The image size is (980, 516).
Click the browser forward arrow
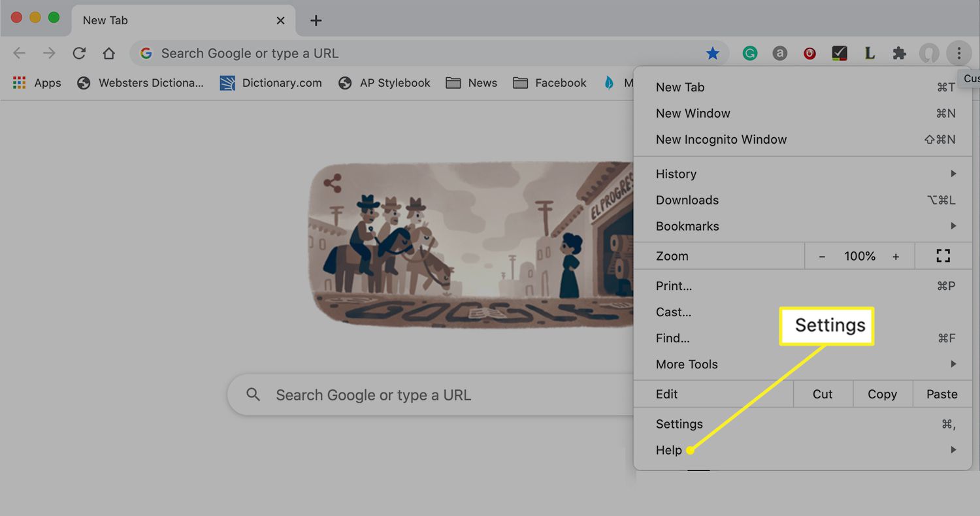(x=49, y=54)
